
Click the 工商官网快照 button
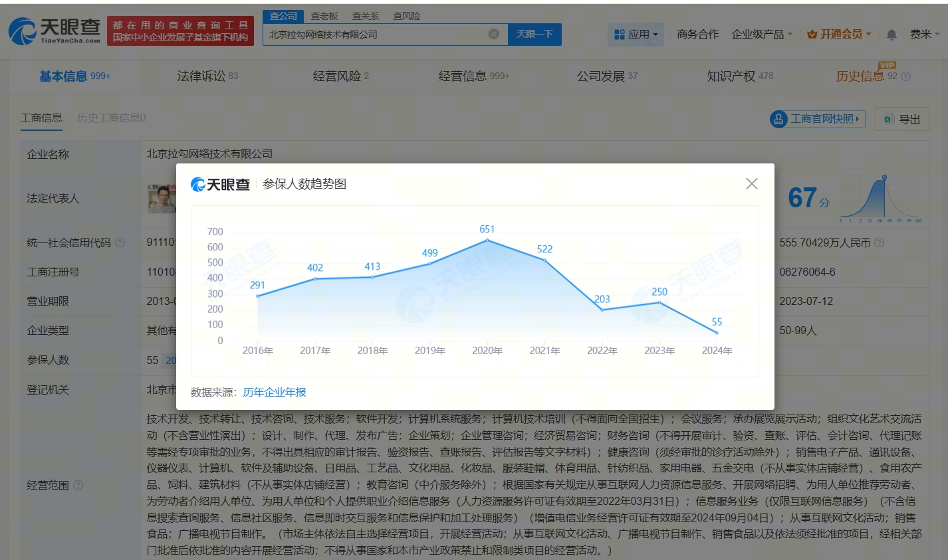[817, 119]
